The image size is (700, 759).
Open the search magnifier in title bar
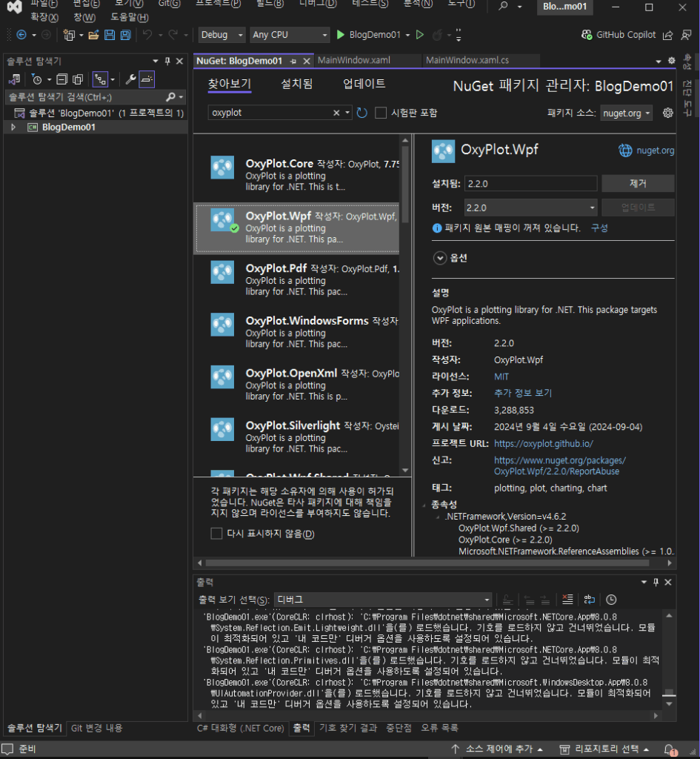click(x=503, y=6)
